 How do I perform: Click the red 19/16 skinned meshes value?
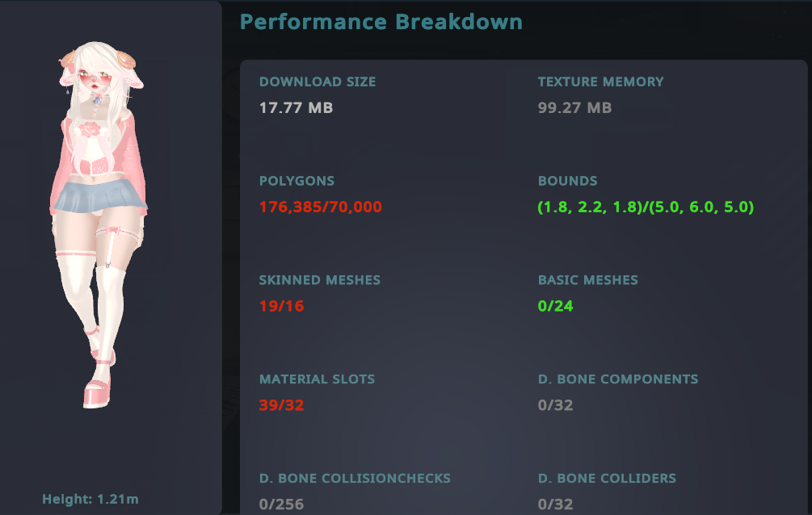click(x=281, y=306)
